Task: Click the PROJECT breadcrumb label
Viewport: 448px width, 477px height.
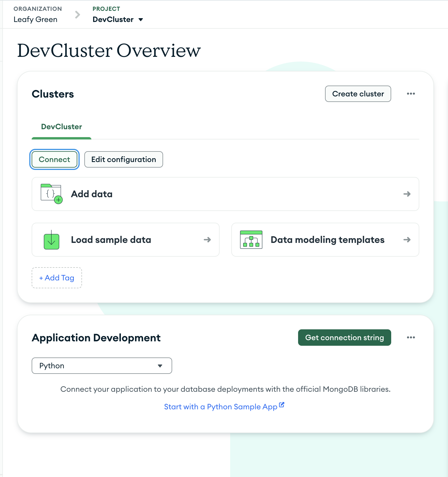Action: (106, 9)
